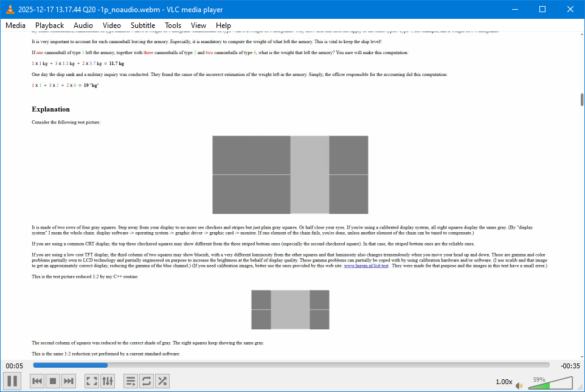Viewport: 585px width, 392px height.
Task: Seek on the playback progress bar
Action: (291, 365)
